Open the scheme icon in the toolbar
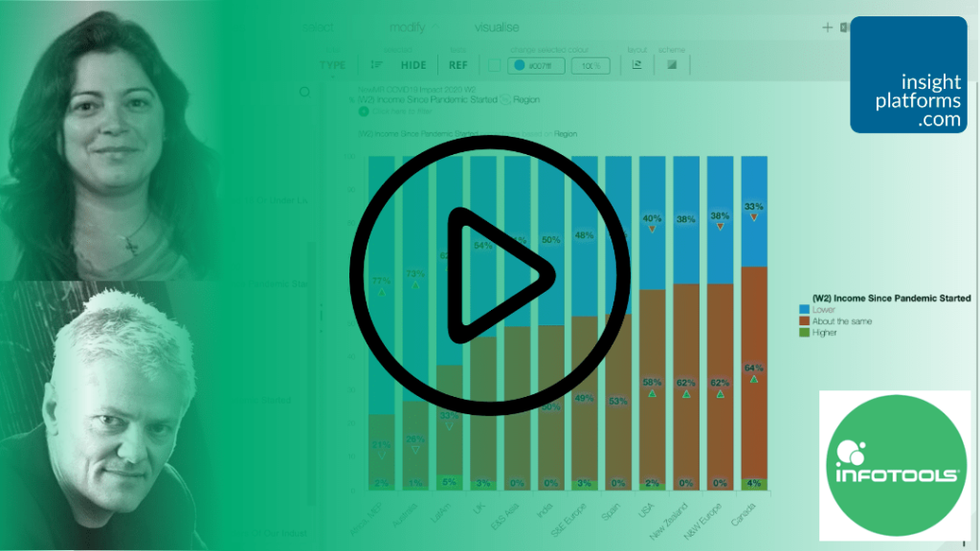The width and height of the screenshot is (980, 551). 671,65
